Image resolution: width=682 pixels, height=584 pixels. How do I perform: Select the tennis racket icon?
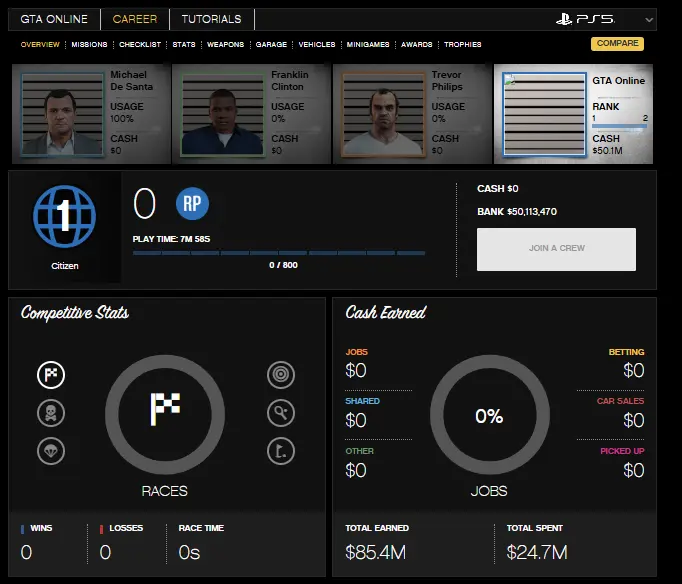(x=281, y=412)
